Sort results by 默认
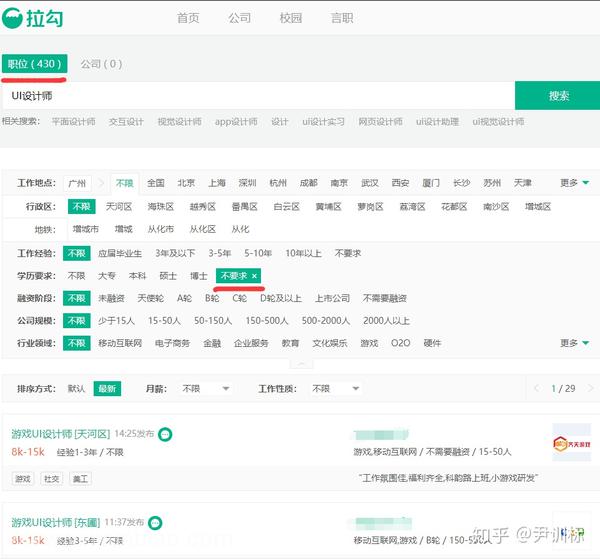600x559 pixels. [76, 389]
